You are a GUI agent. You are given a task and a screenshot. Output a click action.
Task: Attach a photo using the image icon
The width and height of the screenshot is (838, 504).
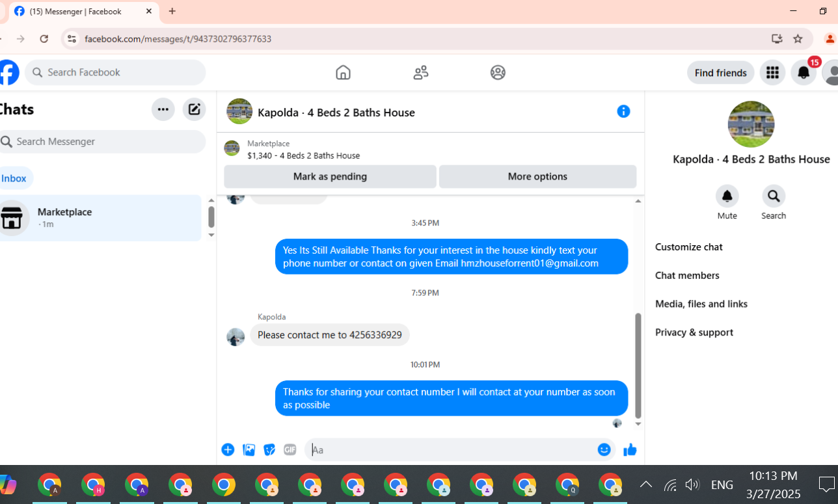pyautogui.click(x=249, y=449)
